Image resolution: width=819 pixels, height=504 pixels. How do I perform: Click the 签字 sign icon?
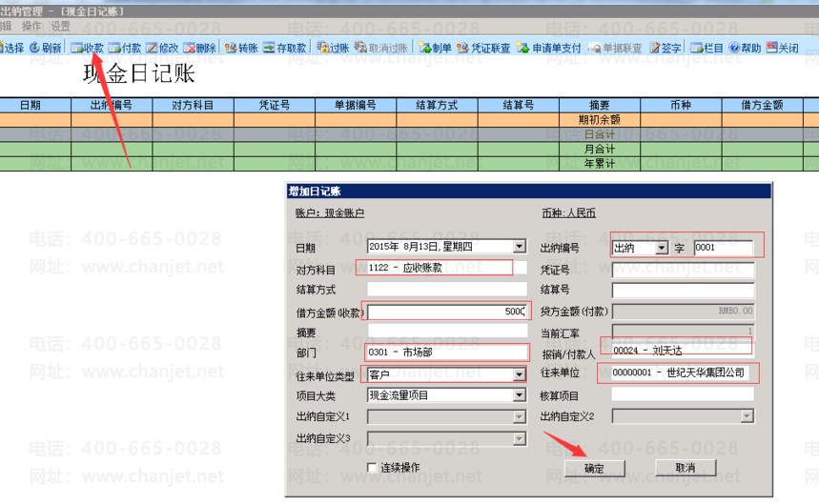point(655,48)
